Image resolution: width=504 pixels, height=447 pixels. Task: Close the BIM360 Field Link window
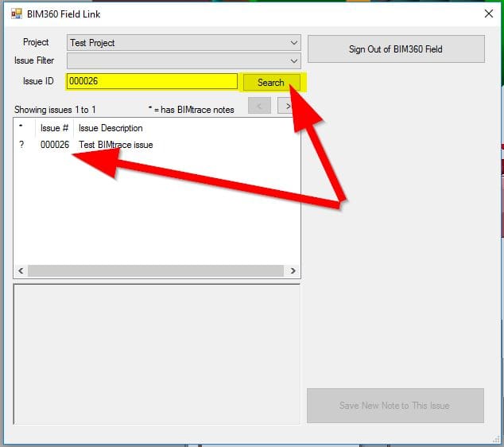coord(489,14)
